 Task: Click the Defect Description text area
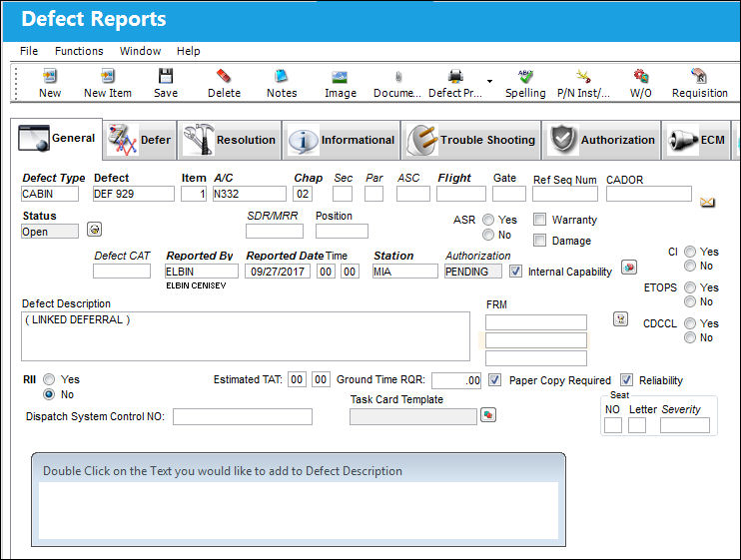pos(246,336)
